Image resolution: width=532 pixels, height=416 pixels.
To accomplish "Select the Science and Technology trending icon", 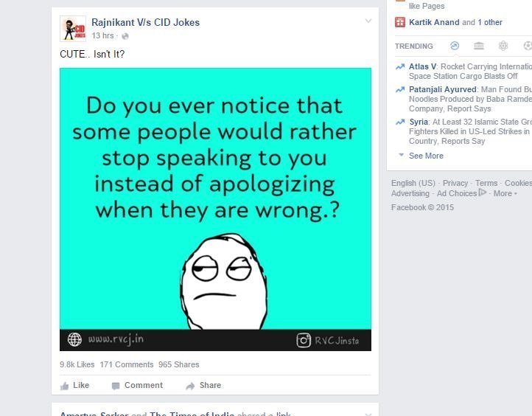I will pos(503,46).
